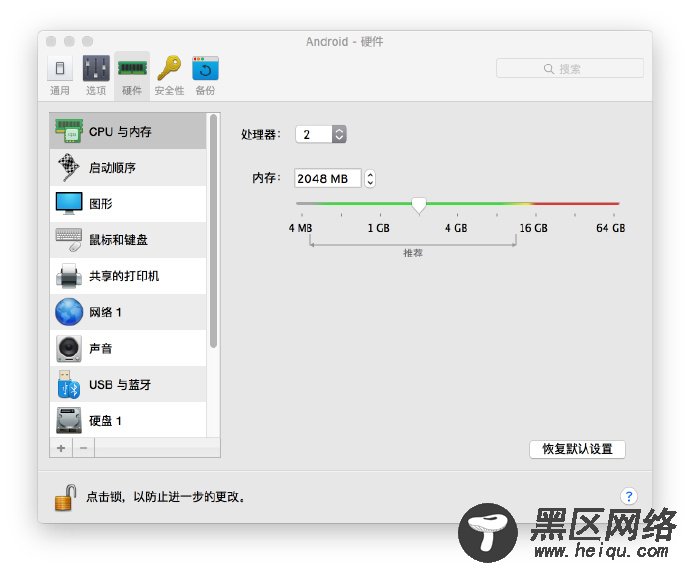Select the 硬盘 1 hard disk item
Image resolution: width=690 pixels, height=568 pixels.
[128, 420]
